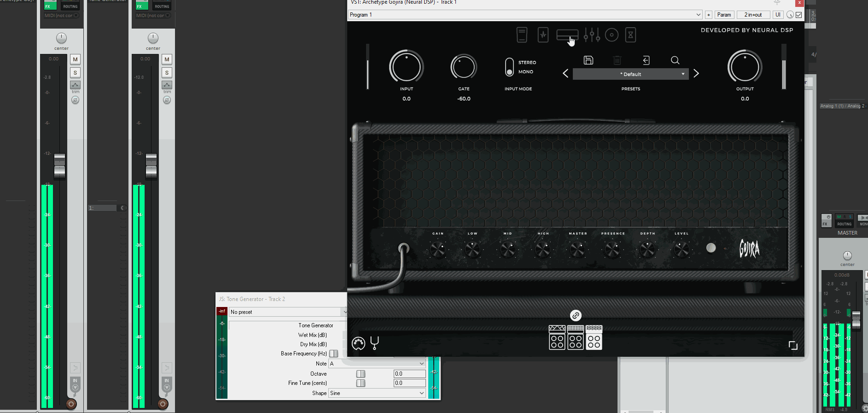Mute the first mixer track
This screenshot has height=413, width=868.
[75, 59]
